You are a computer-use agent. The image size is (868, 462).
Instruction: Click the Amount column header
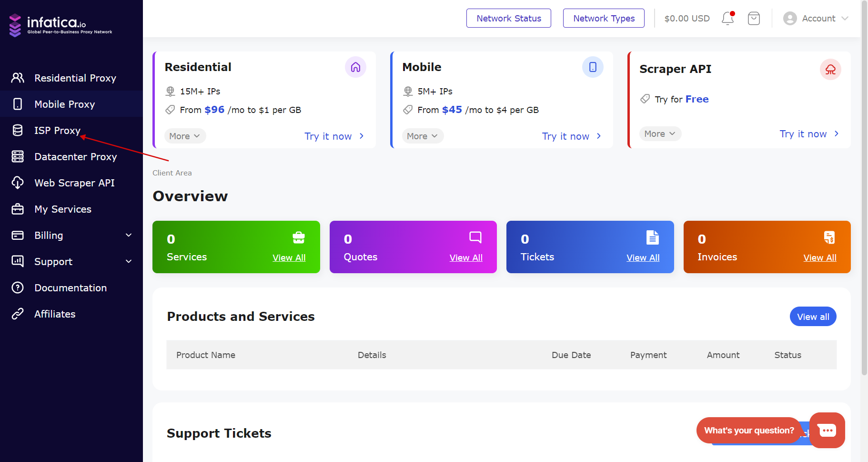[723, 355]
